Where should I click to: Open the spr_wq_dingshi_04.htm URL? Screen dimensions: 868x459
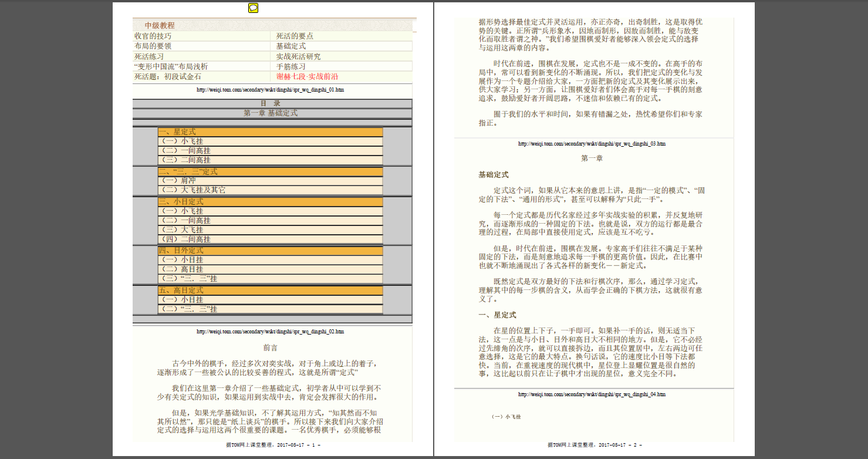pyautogui.click(x=592, y=394)
